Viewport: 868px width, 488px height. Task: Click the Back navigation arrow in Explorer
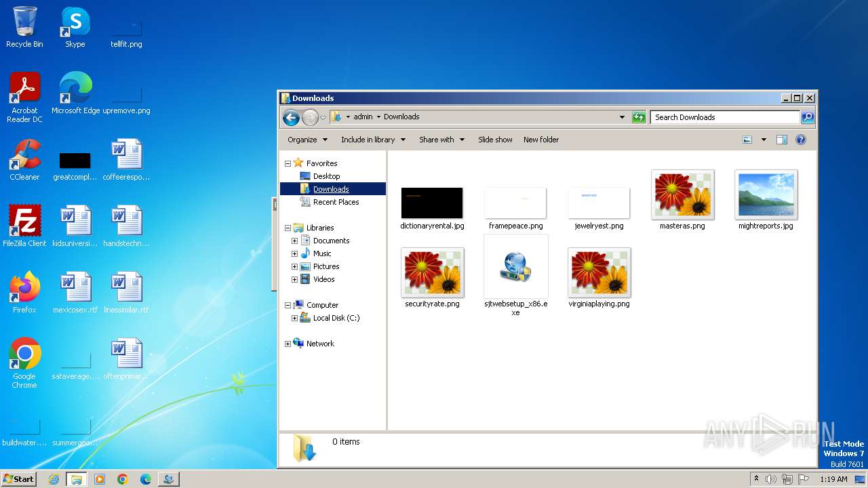click(291, 117)
